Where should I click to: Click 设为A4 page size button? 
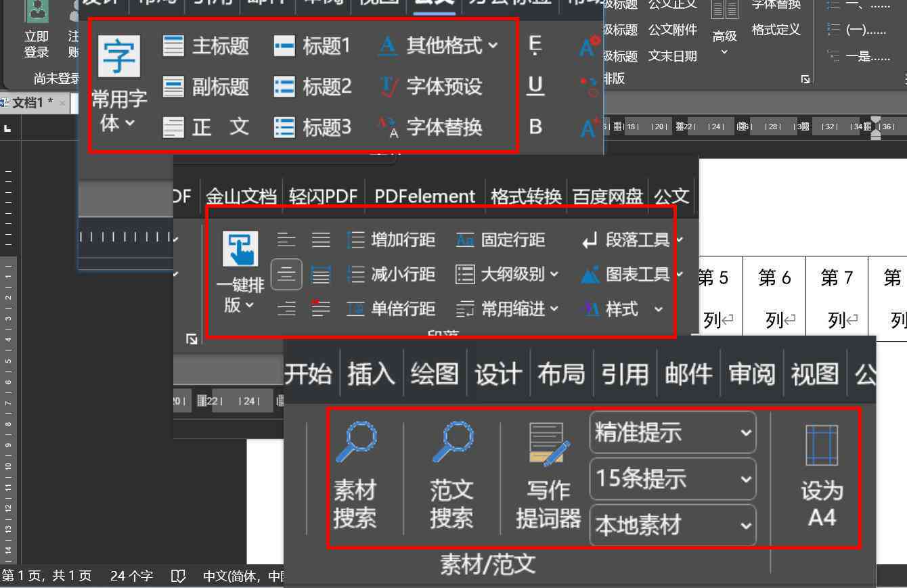(822, 476)
